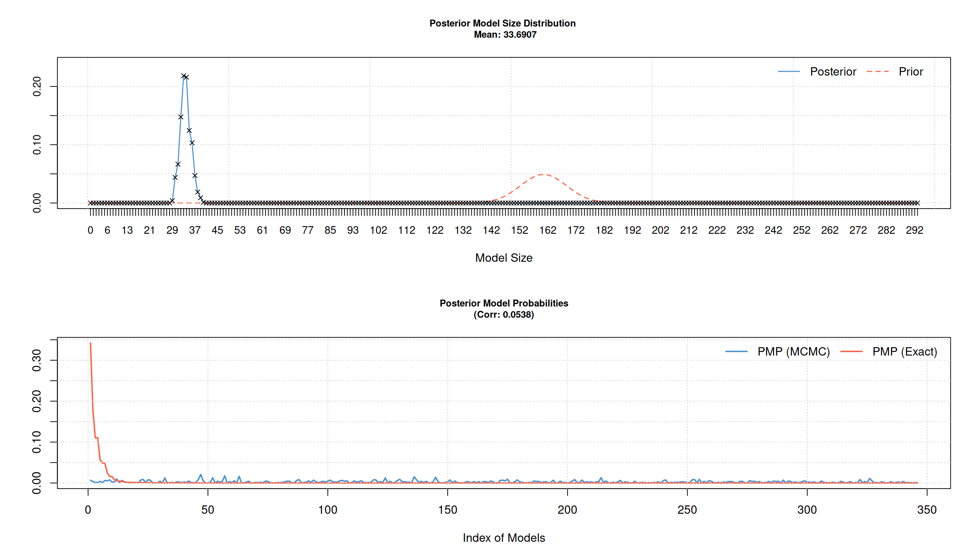980x560 pixels.
Task: Click the PMP (Exact) legend label
Action: point(904,351)
